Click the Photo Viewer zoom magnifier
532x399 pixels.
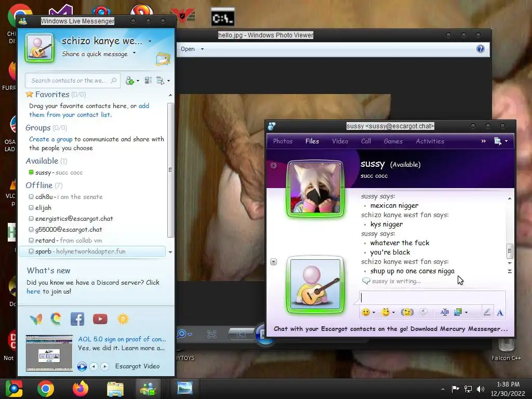coord(181,334)
